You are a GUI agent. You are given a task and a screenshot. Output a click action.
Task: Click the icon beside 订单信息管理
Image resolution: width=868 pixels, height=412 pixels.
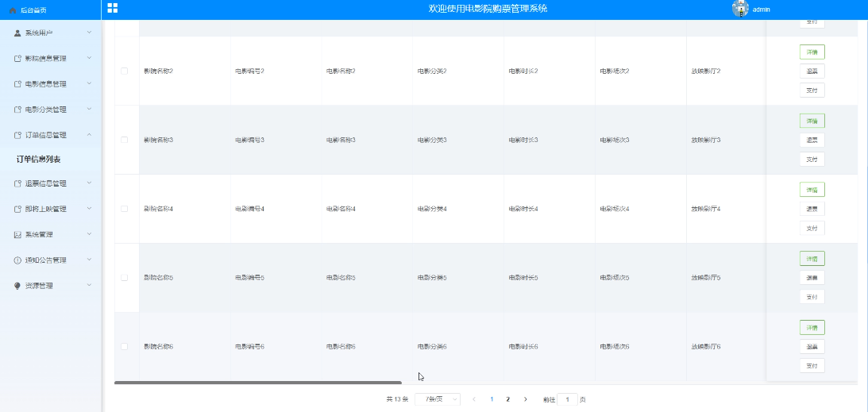[x=17, y=135]
